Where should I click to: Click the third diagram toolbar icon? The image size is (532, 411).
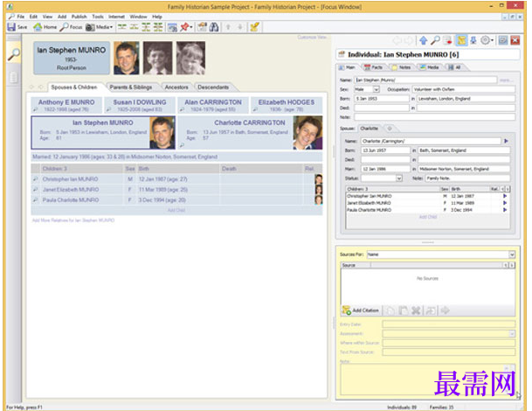pos(146,27)
